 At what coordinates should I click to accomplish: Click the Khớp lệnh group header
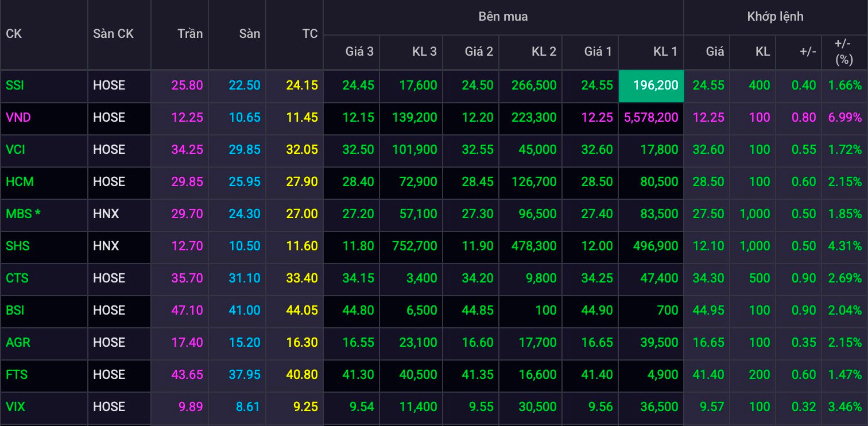[775, 17]
